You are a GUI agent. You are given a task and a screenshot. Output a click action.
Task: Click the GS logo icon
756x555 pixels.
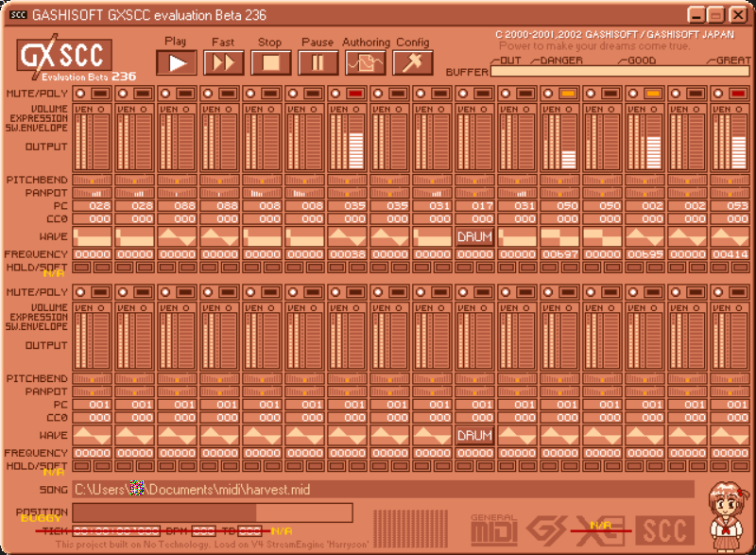point(546,530)
